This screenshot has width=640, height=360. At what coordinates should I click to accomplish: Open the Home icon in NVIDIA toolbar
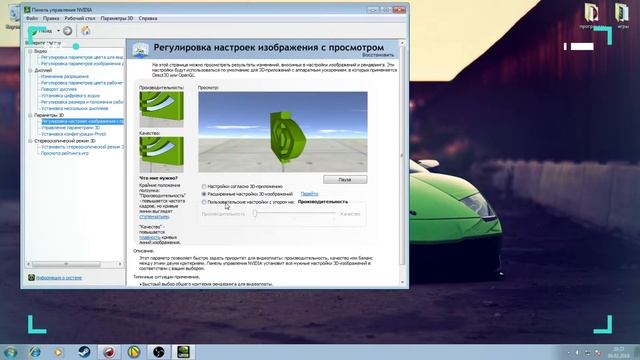tap(85, 31)
